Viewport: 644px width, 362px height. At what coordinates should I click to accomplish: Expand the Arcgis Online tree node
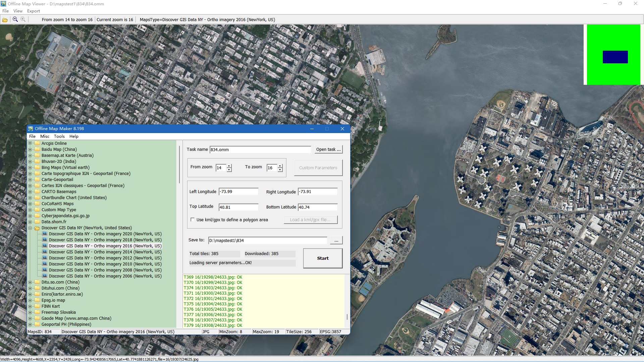(30, 143)
